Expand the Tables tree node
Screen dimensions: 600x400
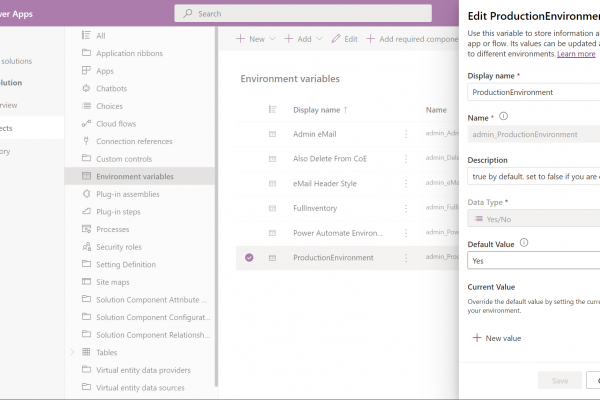(72, 352)
